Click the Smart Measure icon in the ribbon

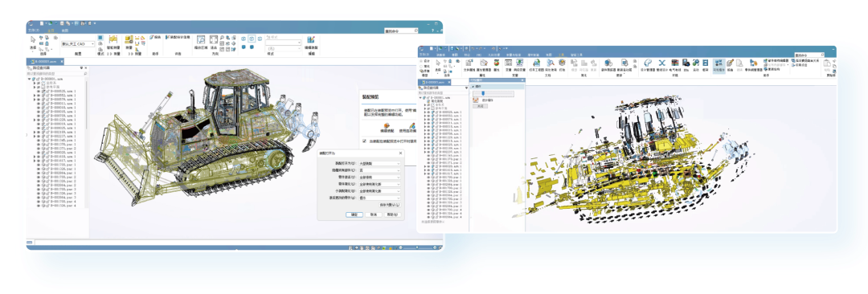coord(113,39)
